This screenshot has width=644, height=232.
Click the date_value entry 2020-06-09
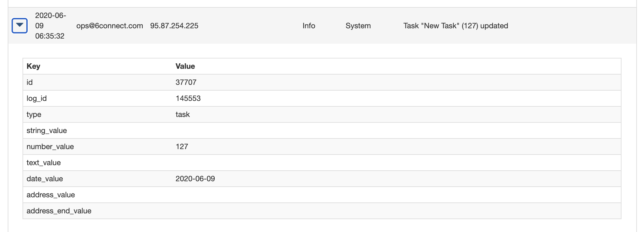point(195,179)
